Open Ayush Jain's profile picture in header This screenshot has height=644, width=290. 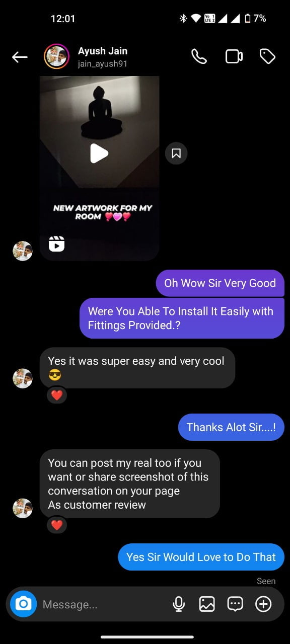[x=57, y=56]
